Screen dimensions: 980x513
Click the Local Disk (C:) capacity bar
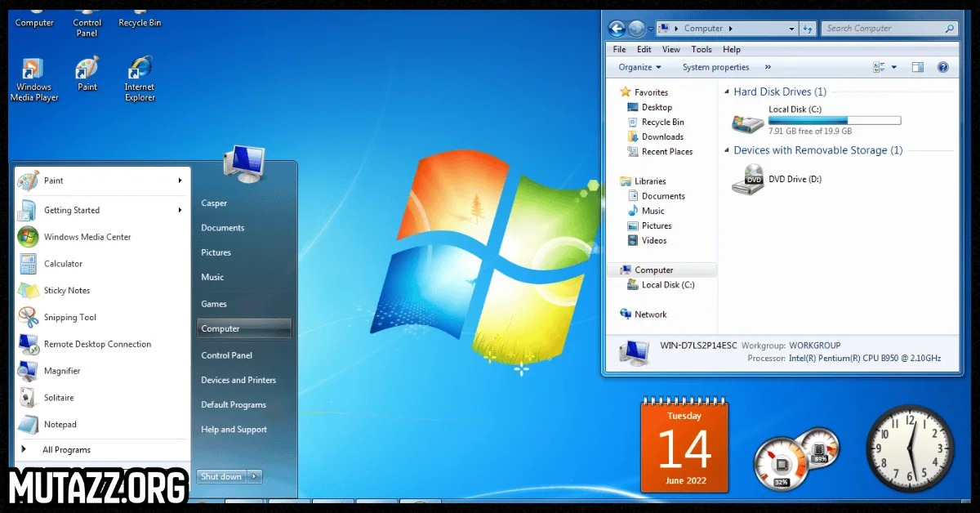tap(834, 120)
